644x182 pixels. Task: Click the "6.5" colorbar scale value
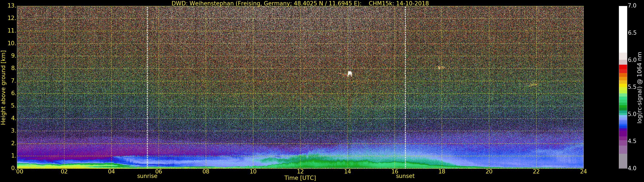point(632,33)
